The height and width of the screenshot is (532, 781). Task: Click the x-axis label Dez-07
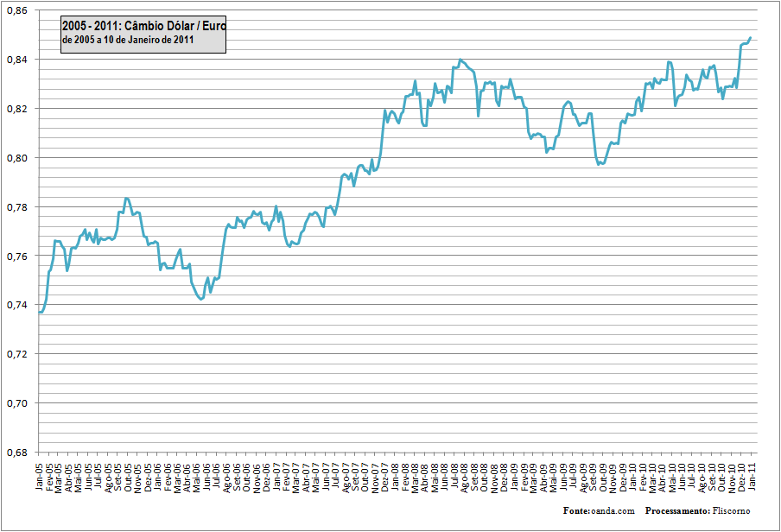point(385,478)
